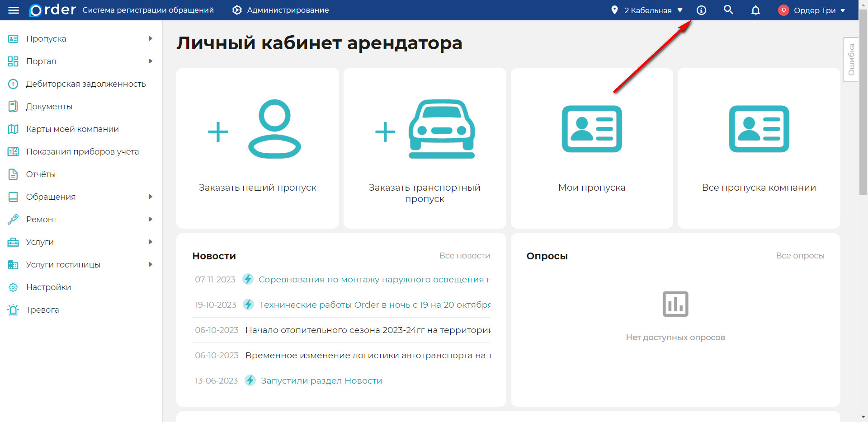This screenshot has height=422, width=868.
Task: Select Карты моей компании in the sidebar
Action: coord(72,129)
